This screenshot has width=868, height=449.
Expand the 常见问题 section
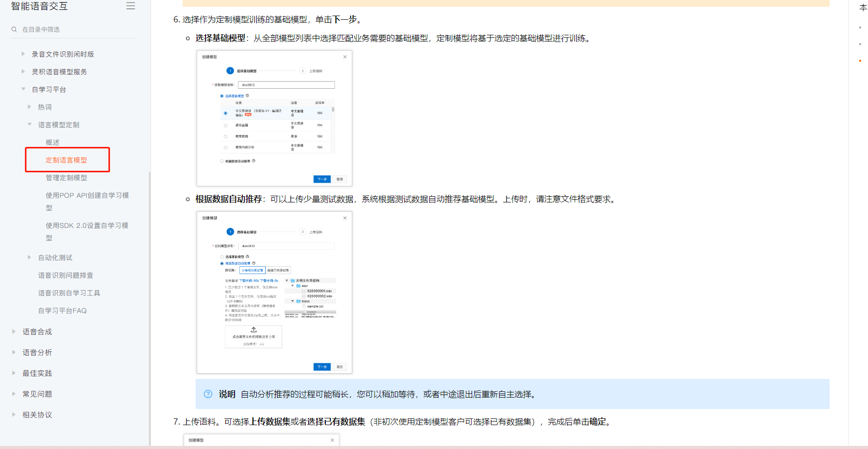pyautogui.click(x=13, y=393)
